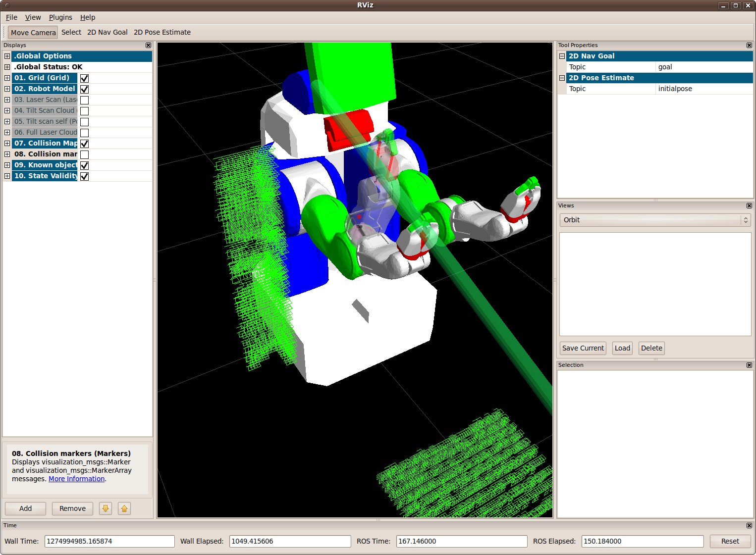
Task: Uncheck the 09. Known objects checkbox
Action: [85, 165]
